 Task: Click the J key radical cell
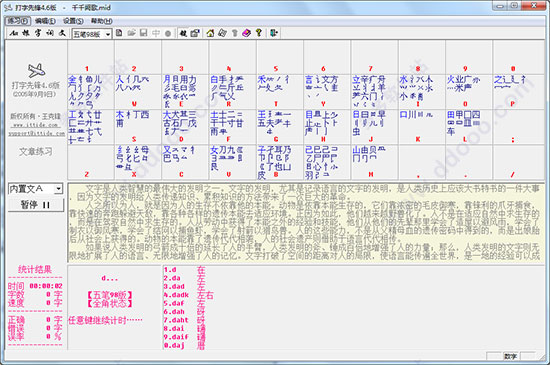click(375, 127)
